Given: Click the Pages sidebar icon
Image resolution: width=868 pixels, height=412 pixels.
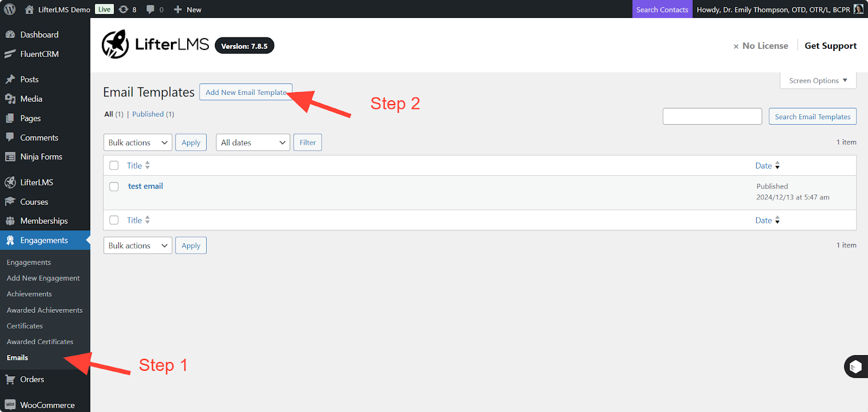Looking at the screenshot, I should 10,118.
